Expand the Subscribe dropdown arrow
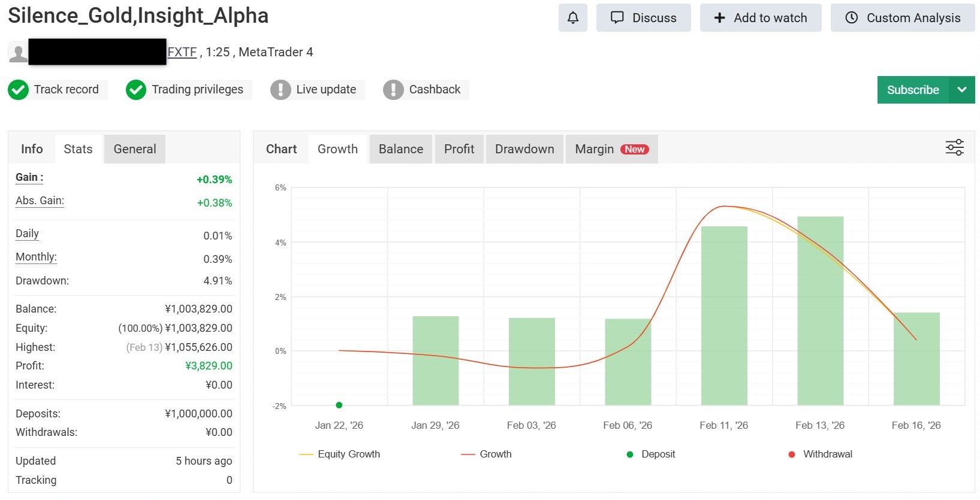The width and height of the screenshot is (980, 500). pyautogui.click(x=961, y=90)
